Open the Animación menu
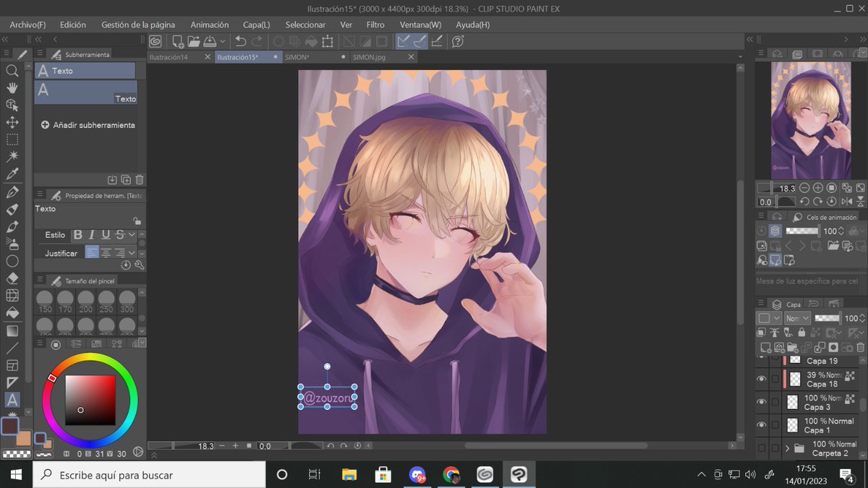 [x=210, y=25]
